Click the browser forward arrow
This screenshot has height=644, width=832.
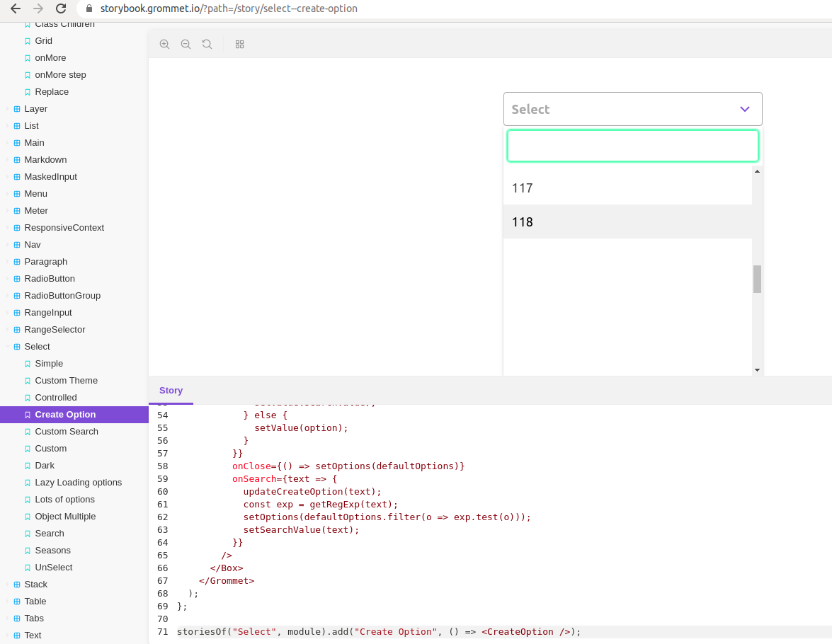[38, 8]
